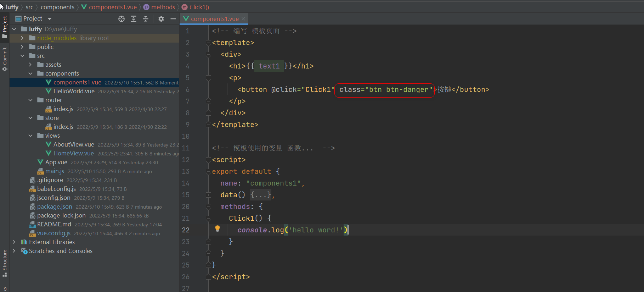The width and height of the screenshot is (644, 292).
Task: Hide the Project tool window with minus icon
Action: [173, 19]
